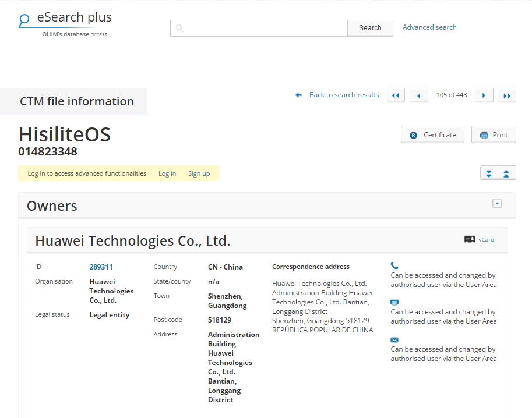
Task: Click into the main search input field
Action: tap(259, 28)
